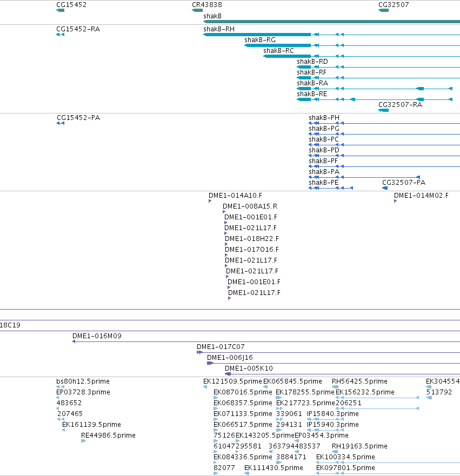This screenshot has height=476, width=460.
Task: Click the EK100334.5prime EST label
Action: (345, 457)
